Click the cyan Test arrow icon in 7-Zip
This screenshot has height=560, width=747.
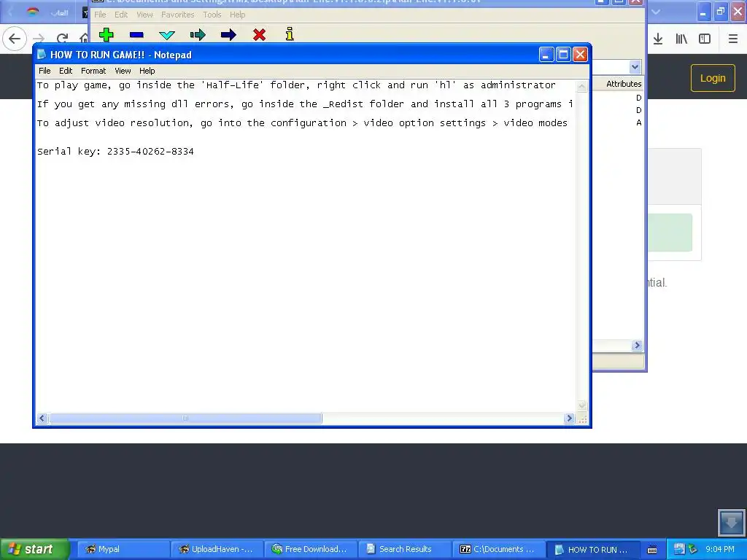167,35
